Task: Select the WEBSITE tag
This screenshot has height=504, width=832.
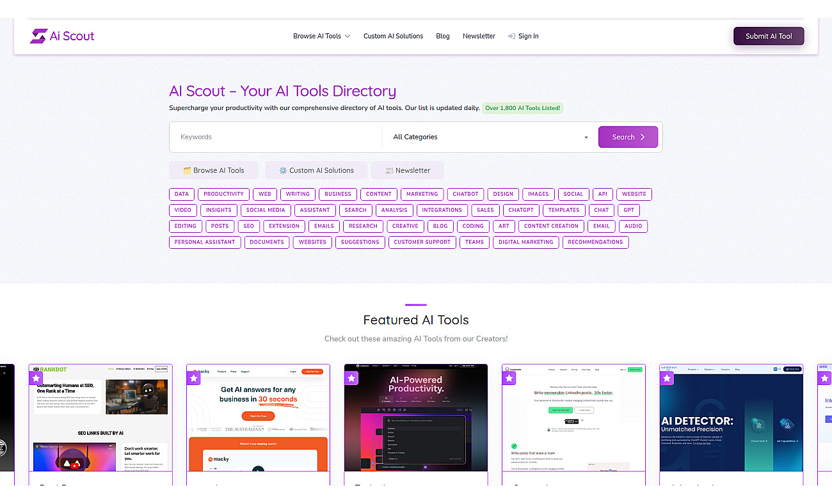Action: (634, 194)
